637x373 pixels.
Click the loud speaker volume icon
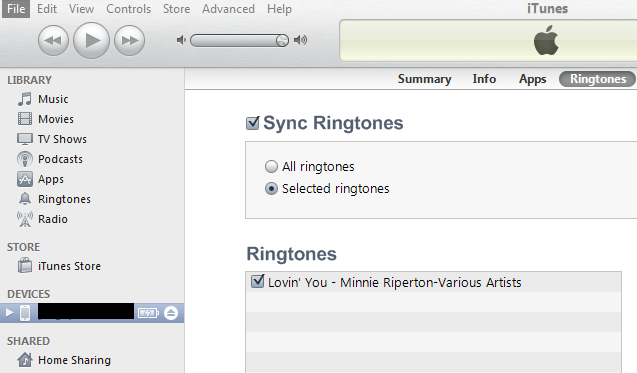[x=301, y=40]
